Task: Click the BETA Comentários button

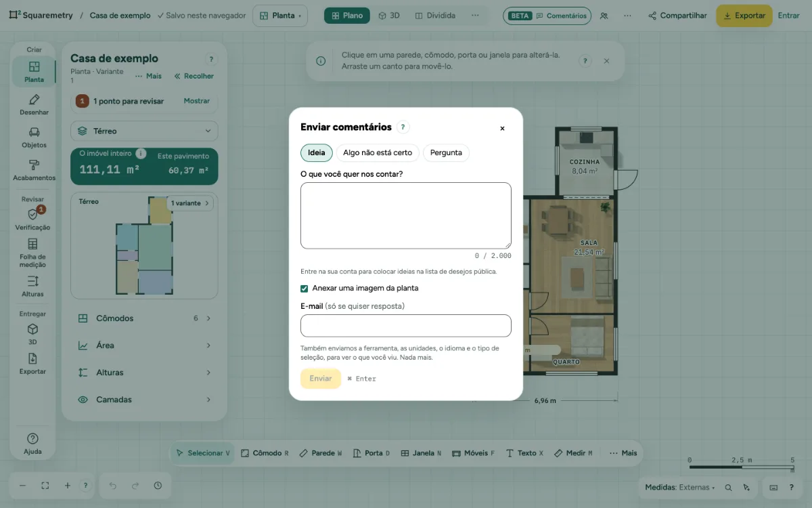Action: coord(547,16)
